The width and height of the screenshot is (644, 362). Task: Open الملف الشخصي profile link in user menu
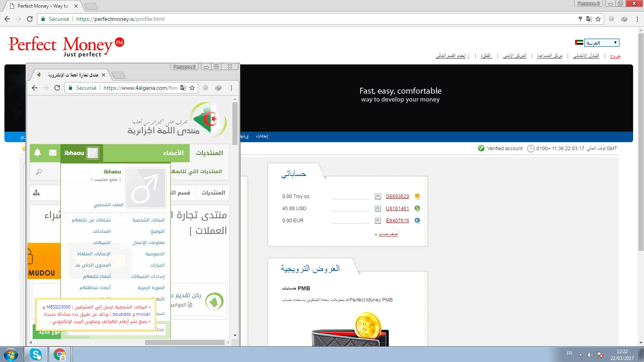coord(109,205)
